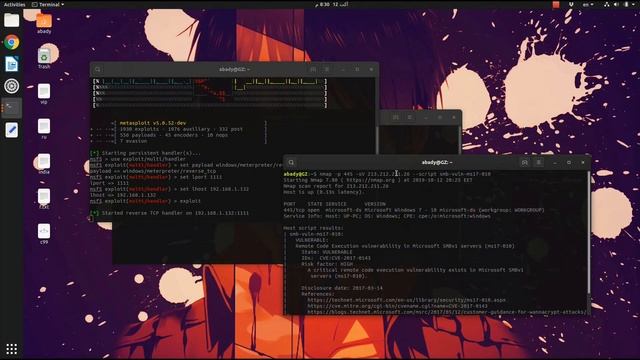Click 'Started reverse TCP handler' line
Viewport: 640px width, 360px height.
click(x=169, y=213)
